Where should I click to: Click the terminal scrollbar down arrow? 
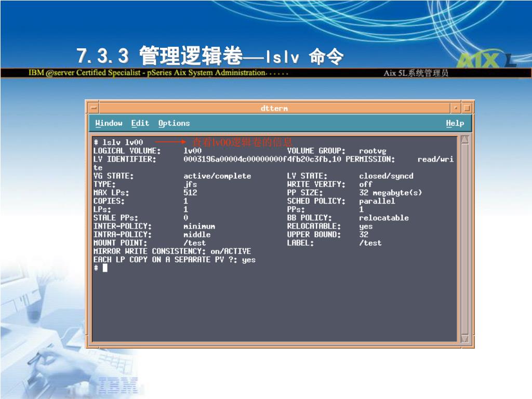[465, 339]
